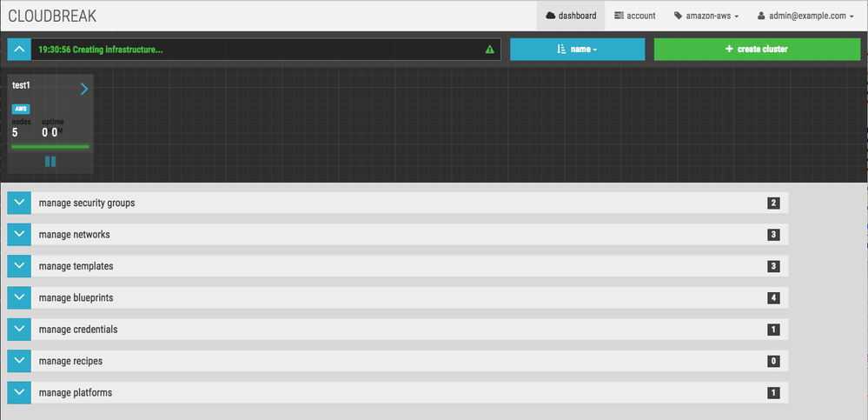Click the templates count badge 3

click(x=773, y=266)
